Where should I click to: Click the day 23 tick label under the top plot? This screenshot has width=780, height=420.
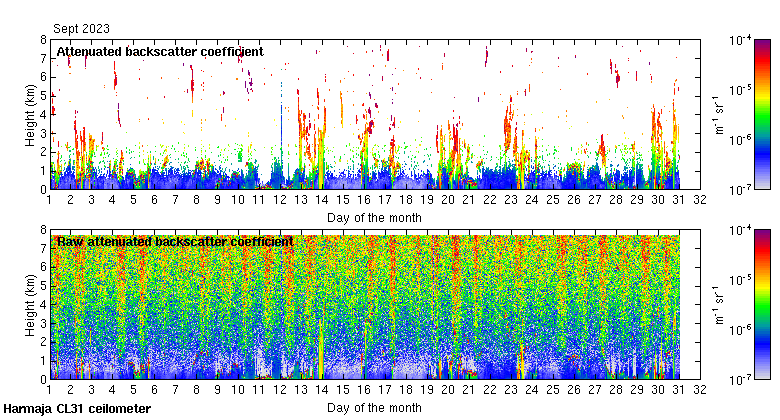[x=511, y=200]
